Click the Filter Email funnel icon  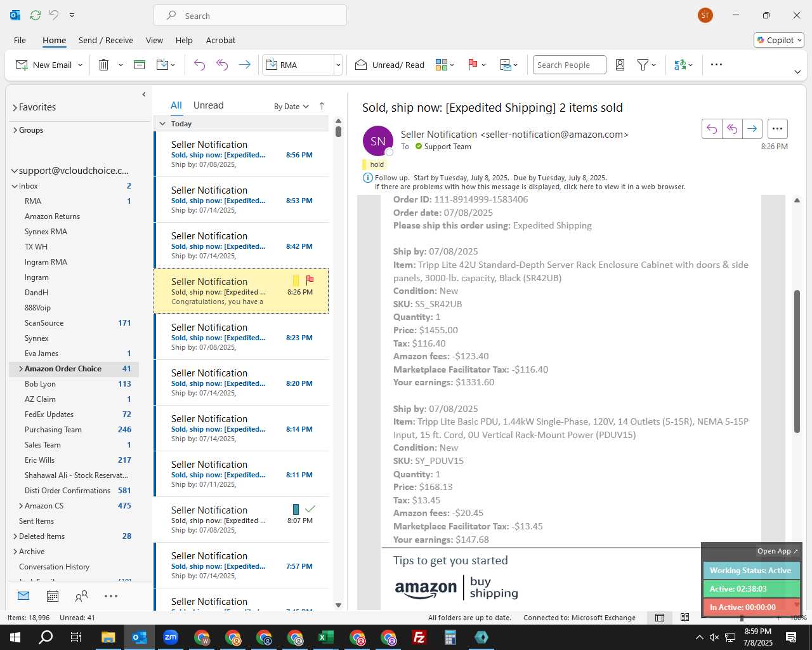[x=643, y=65]
